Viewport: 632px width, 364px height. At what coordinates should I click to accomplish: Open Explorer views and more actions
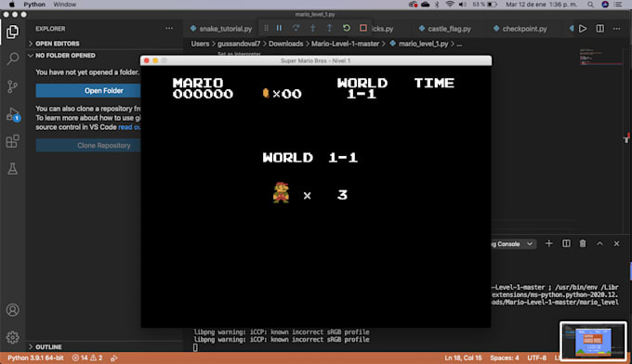pyautogui.click(x=169, y=28)
